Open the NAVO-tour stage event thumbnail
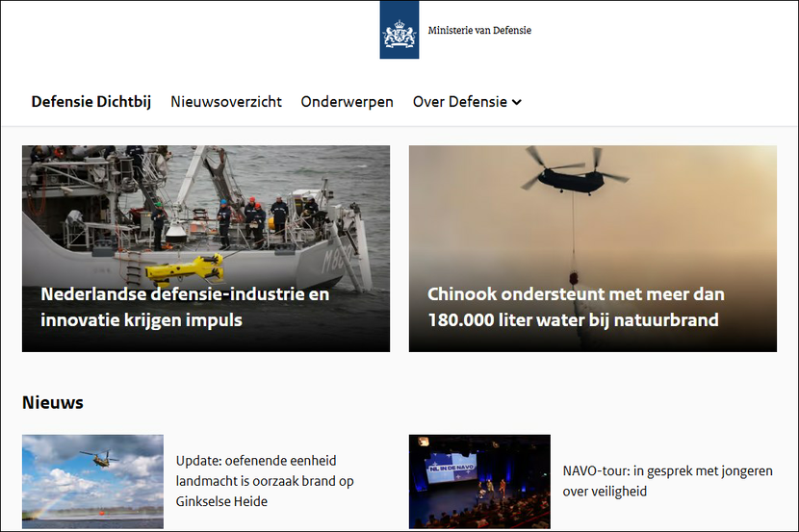Viewport: 799px width, 532px height. (479, 481)
